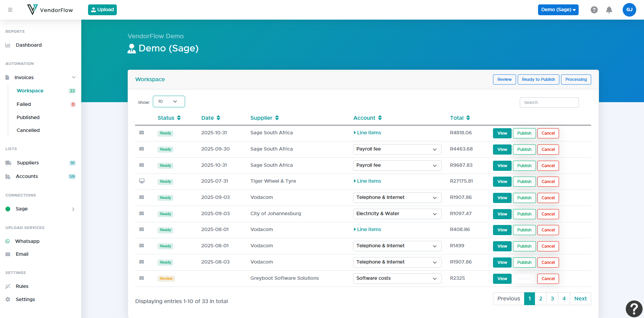Publish the R27175.81 invoice
Image resolution: width=644 pixels, height=318 pixels.
pos(524,182)
